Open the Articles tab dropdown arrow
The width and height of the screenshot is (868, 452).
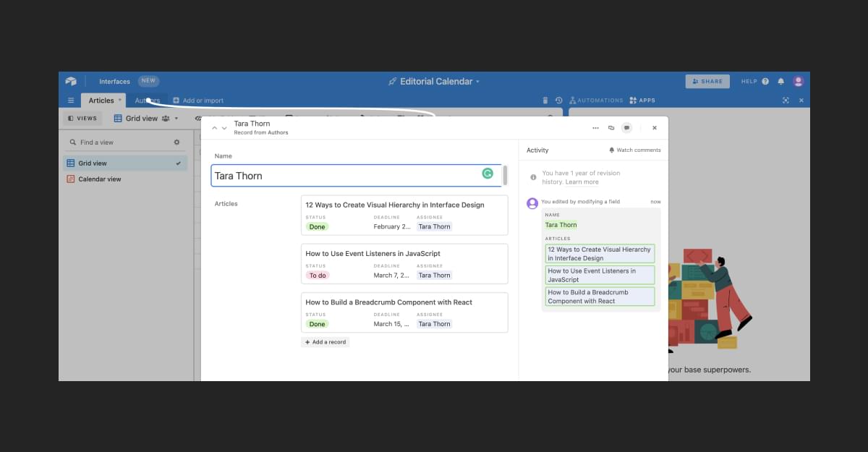tap(120, 101)
